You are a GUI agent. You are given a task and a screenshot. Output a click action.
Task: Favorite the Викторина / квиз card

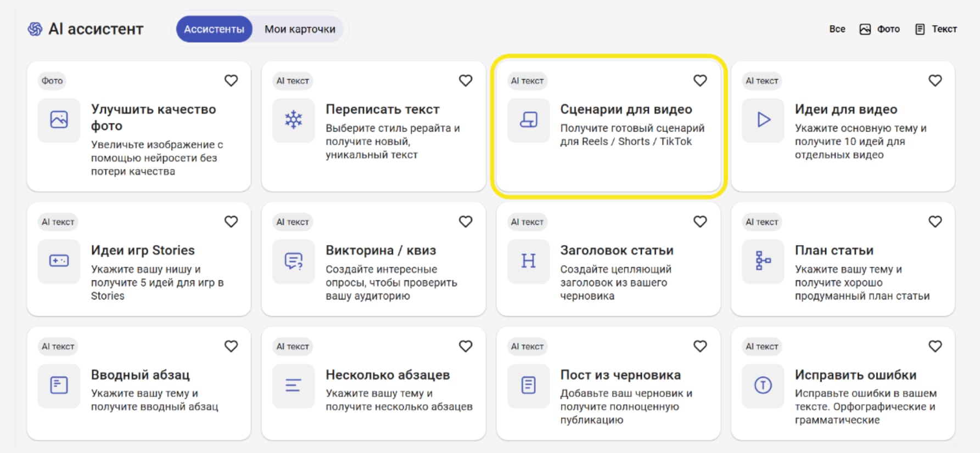point(466,222)
